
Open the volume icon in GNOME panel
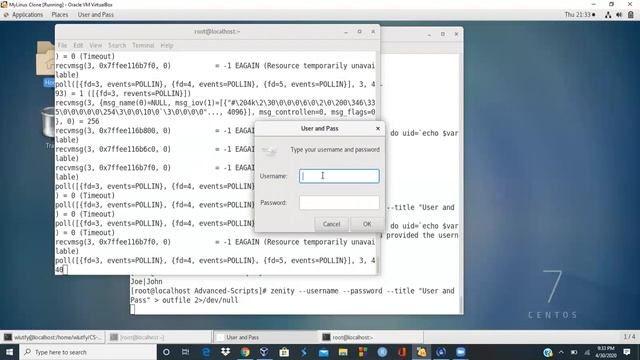619,15
